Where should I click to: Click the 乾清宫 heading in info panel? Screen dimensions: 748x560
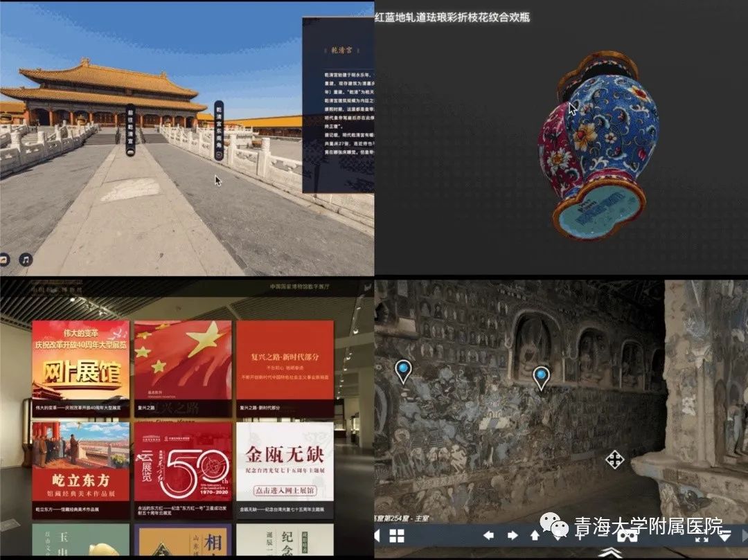click(x=341, y=50)
